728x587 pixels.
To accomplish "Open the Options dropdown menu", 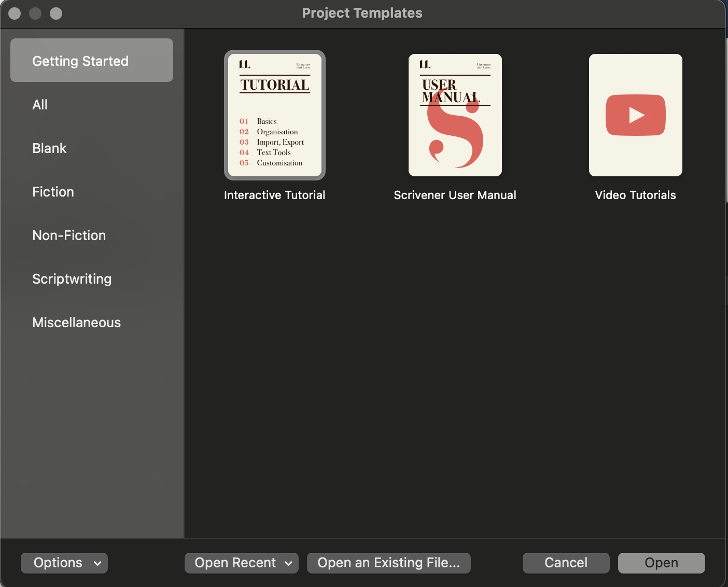I will [x=64, y=563].
